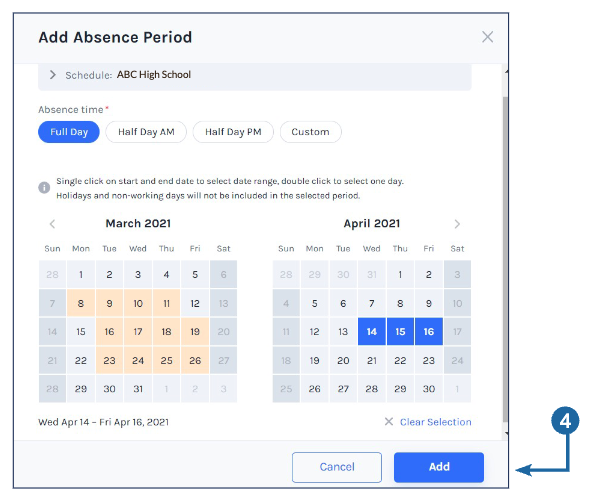
Task: Click the Add button
Action: click(439, 467)
